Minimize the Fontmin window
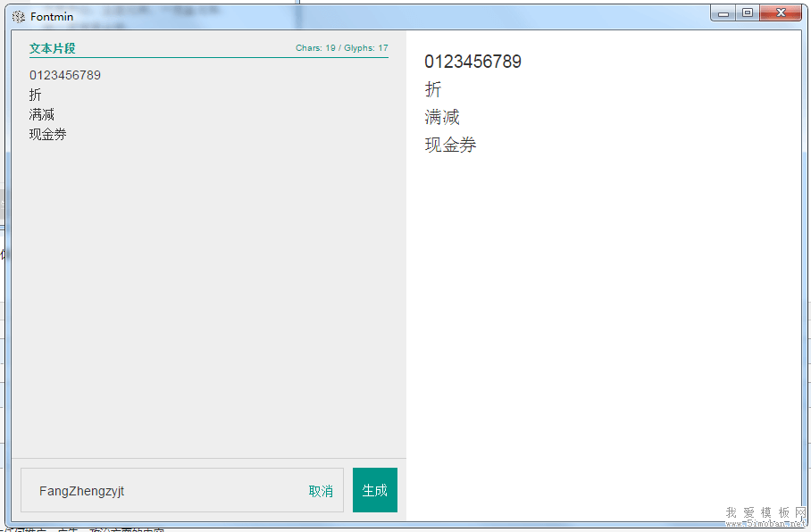 tap(723, 13)
